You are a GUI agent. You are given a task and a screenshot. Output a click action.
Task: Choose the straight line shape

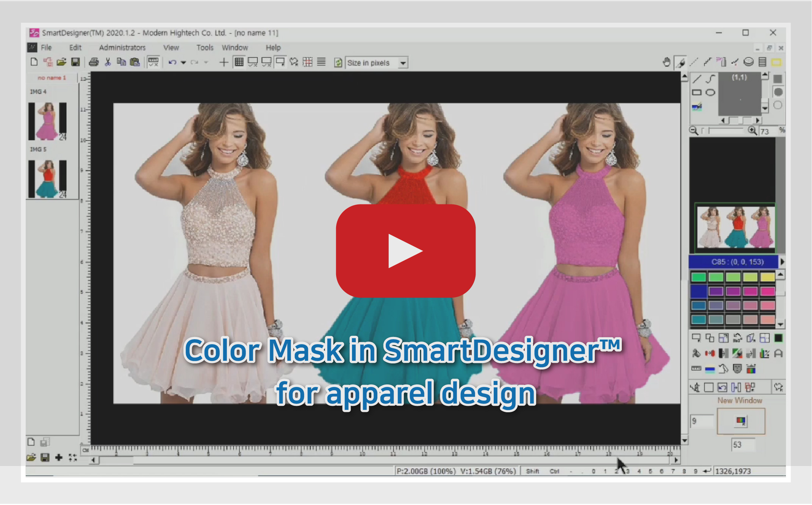click(x=696, y=79)
